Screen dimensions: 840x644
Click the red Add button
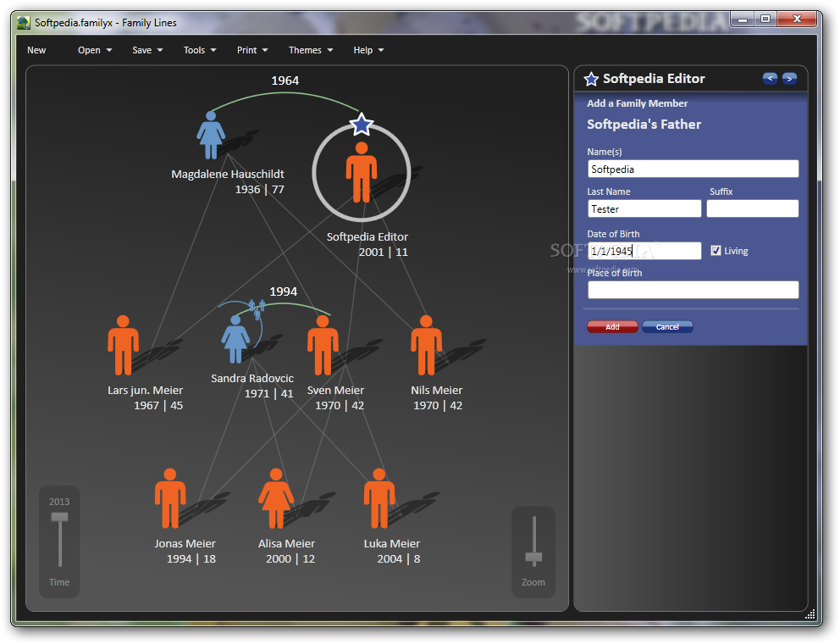tap(612, 326)
